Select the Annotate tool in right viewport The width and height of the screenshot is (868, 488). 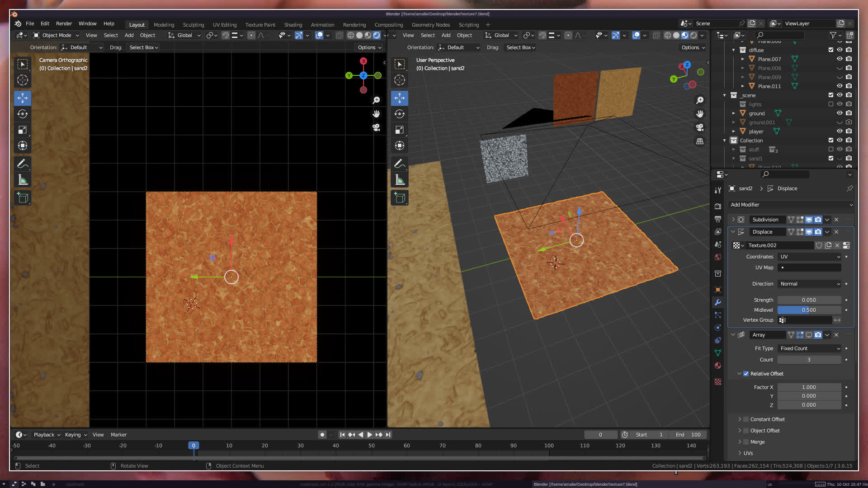[400, 164]
